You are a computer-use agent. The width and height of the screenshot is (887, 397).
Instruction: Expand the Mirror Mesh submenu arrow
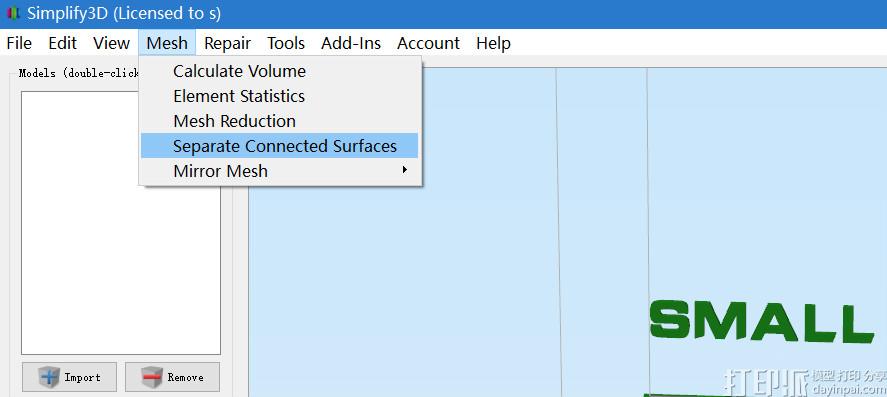[404, 170]
